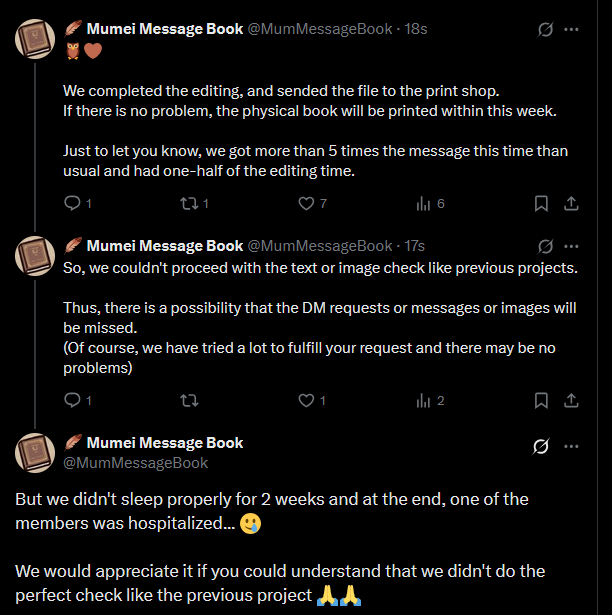Reply to the first tweet
This screenshot has height=615, width=612.
pyautogui.click(x=72, y=203)
